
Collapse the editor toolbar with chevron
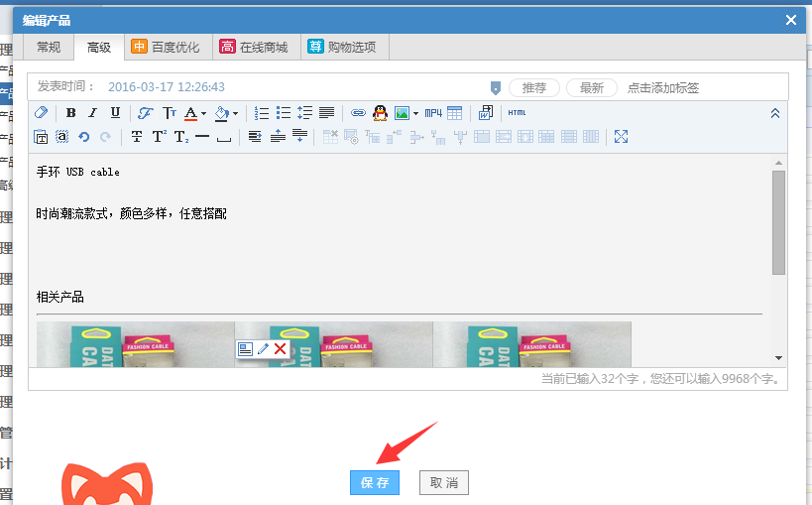[x=775, y=113]
